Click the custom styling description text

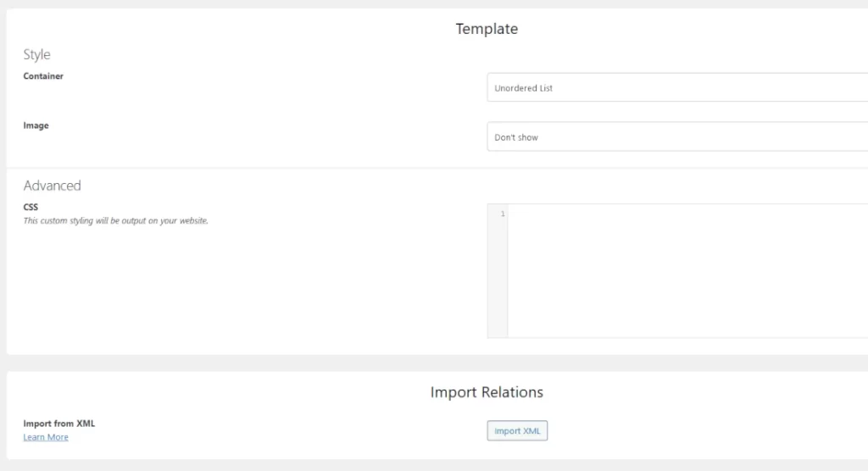[x=115, y=221]
